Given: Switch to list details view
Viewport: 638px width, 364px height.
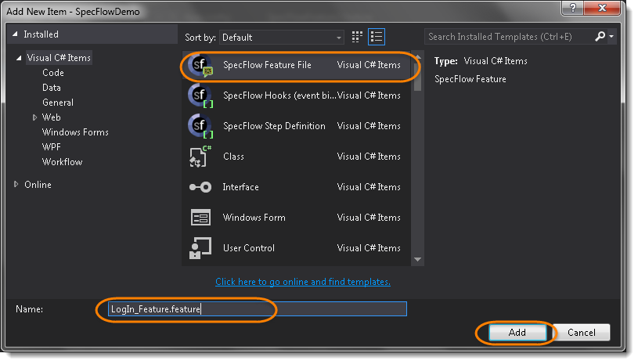Looking at the screenshot, I should pyautogui.click(x=377, y=37).
